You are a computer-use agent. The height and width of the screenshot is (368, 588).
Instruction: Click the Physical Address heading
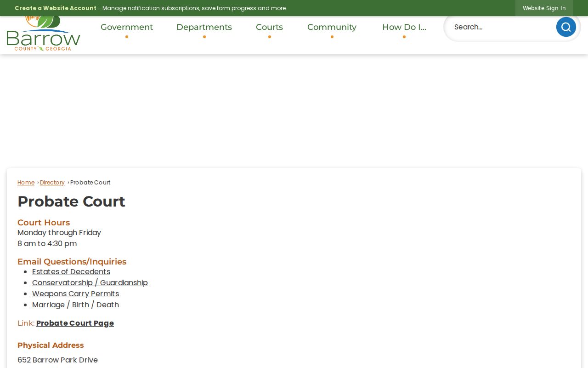(51, 345)
